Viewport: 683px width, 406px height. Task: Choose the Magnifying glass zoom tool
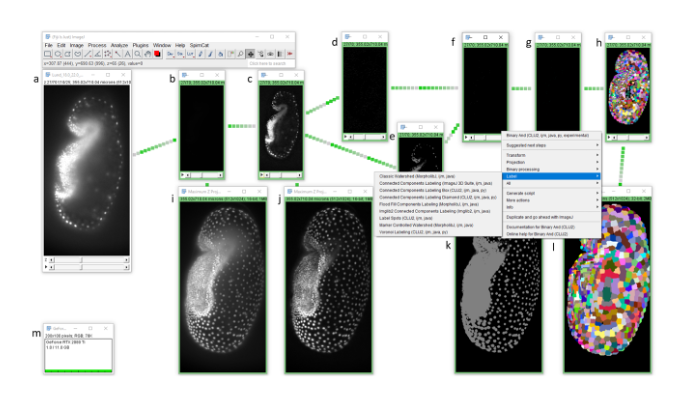[x=137, y=54]
